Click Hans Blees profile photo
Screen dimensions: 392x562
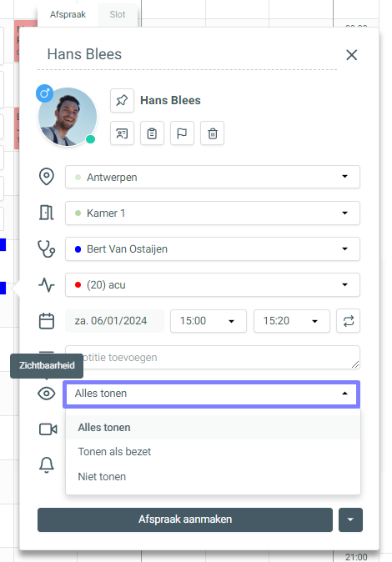(x=67, y=117)
